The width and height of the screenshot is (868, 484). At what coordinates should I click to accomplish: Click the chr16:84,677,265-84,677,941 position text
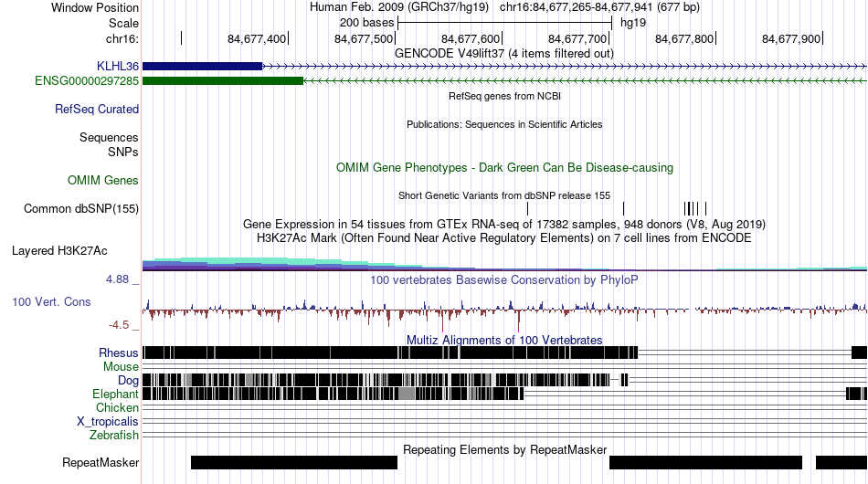click(599, 7)
